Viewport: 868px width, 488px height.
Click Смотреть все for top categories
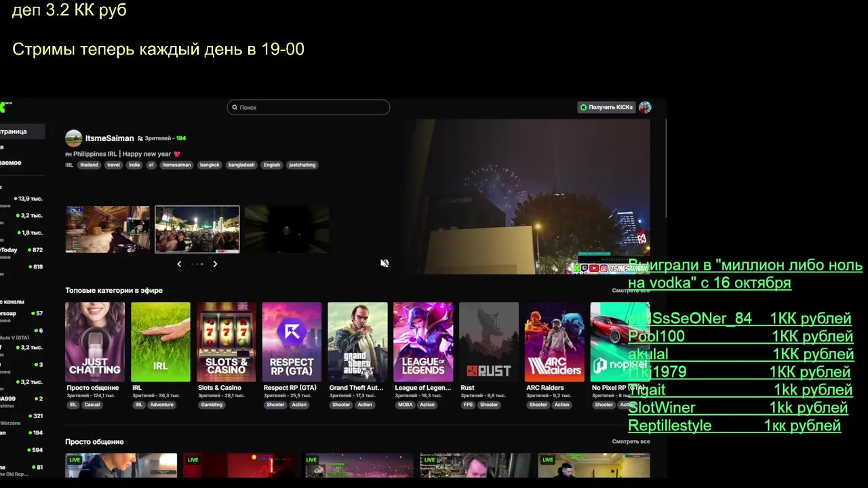click(631, 291)
